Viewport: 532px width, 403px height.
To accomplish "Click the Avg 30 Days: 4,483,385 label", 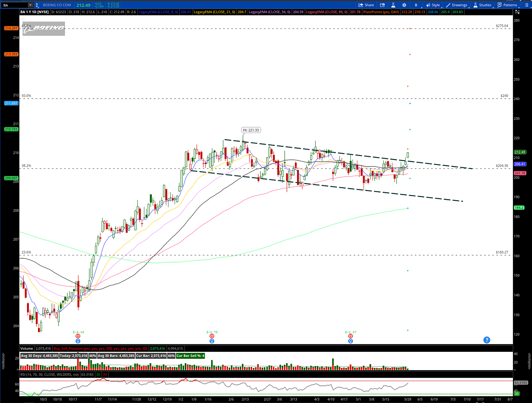I will point(39,356).
